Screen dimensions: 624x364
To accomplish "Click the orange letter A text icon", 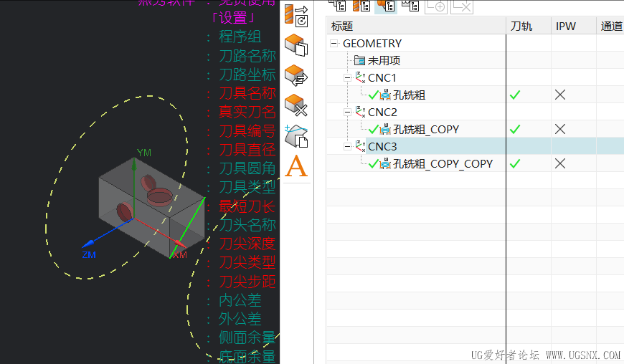I will click(x=296, y=166).
